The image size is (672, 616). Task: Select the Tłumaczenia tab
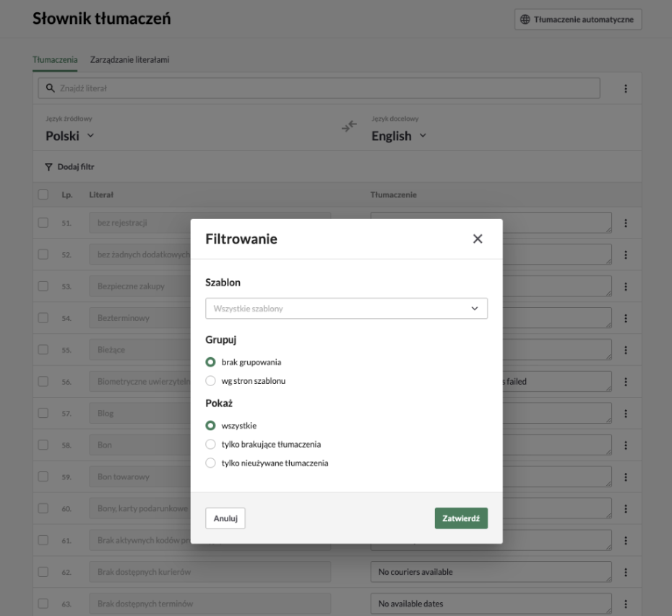(55, 59)
